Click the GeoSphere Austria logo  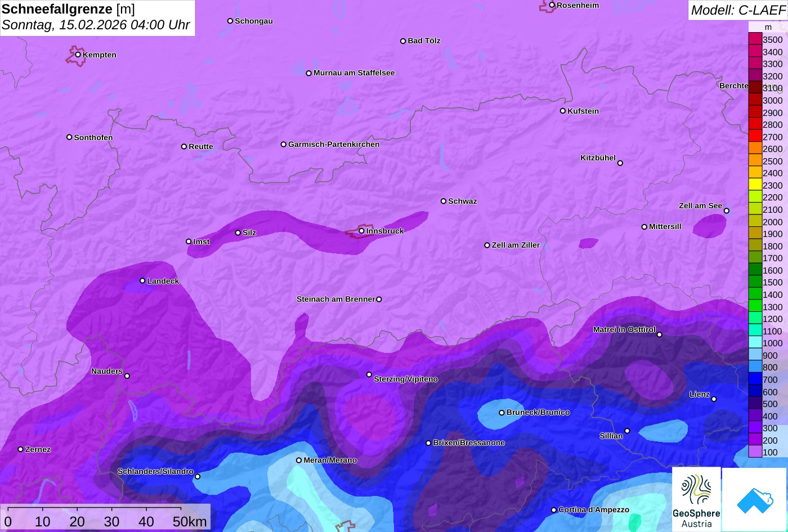tap(696, 499)
